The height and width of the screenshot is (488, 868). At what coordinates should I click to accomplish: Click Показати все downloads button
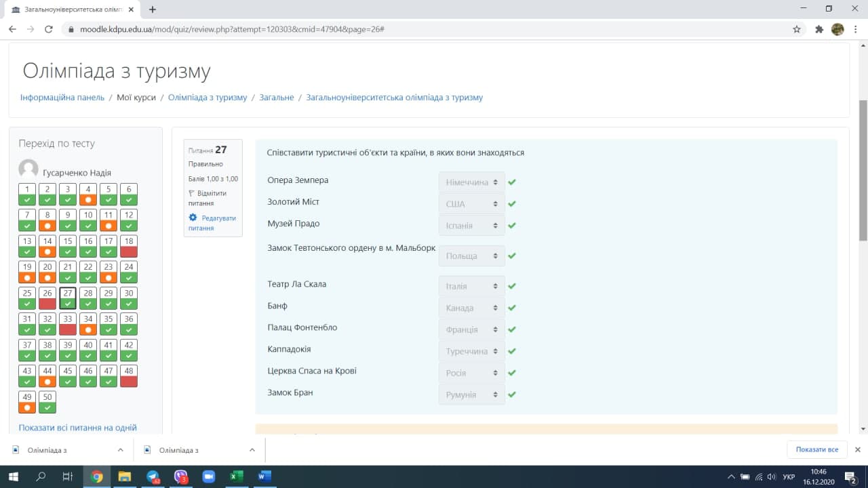pyautogui.click(x=817, y=449)
